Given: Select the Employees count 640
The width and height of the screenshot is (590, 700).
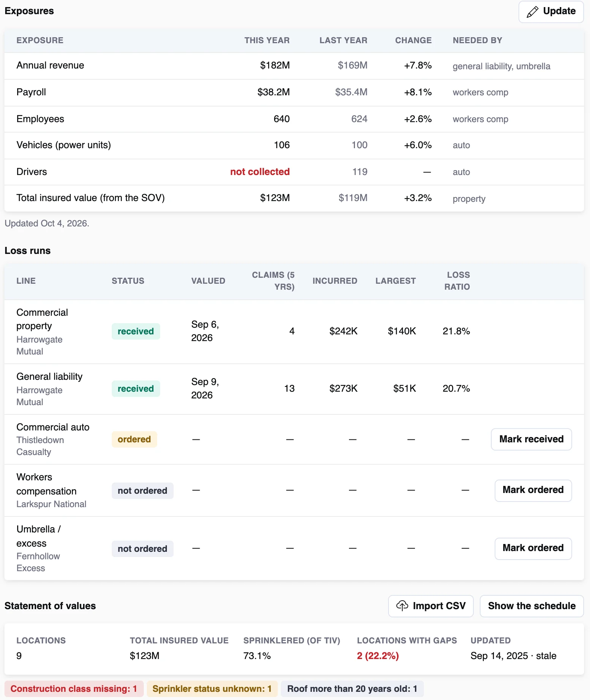Looking at the screenshot, I should [x=282, y=119].
